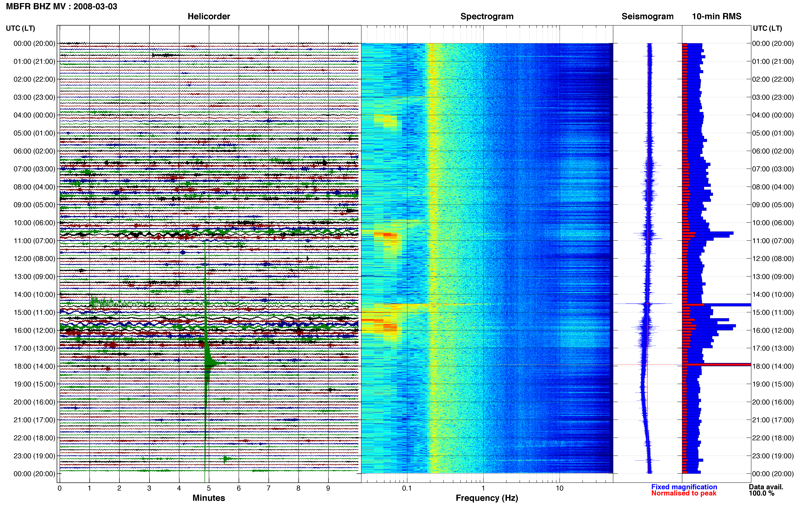Click the seismogram spike near 14:30

[x=643, y=304]
